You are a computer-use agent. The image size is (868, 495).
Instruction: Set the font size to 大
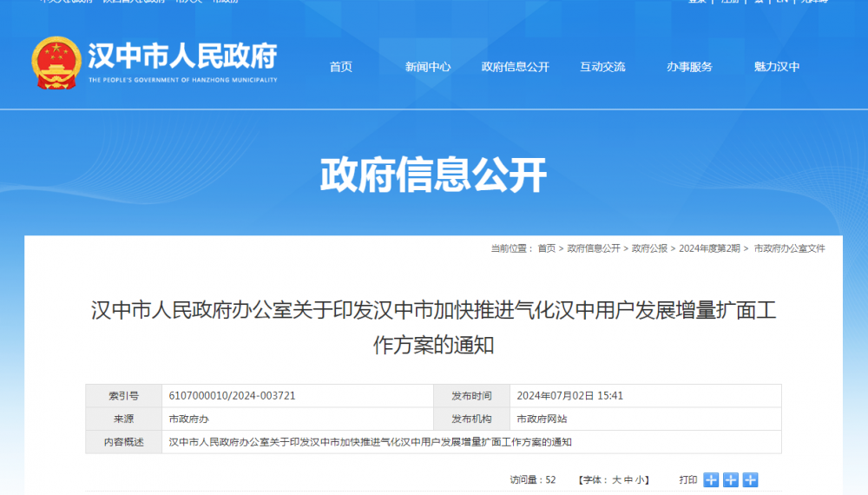coord(616,480)
